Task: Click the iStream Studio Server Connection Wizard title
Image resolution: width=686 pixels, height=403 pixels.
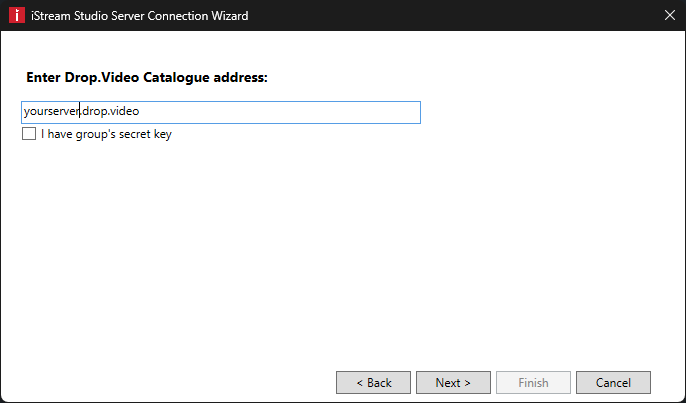Action: pyautogui.click(x=140, y=16)
